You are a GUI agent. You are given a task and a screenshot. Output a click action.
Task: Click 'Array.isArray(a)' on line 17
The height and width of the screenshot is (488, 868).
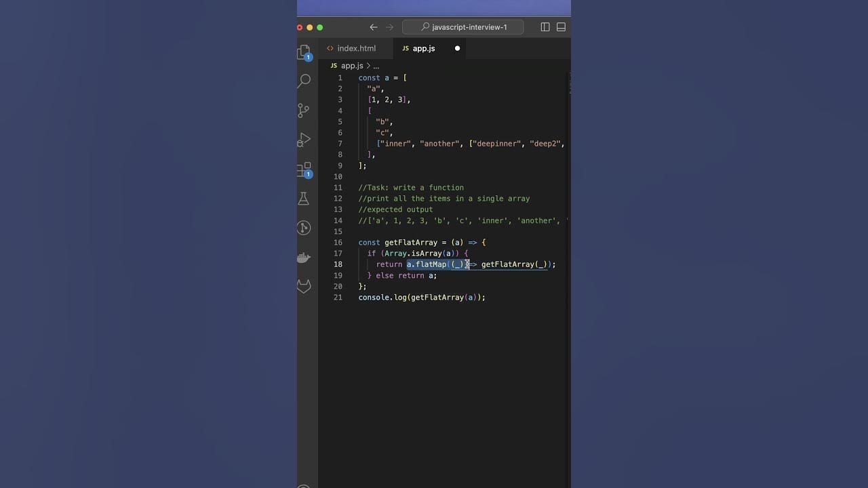click(420, 253)
